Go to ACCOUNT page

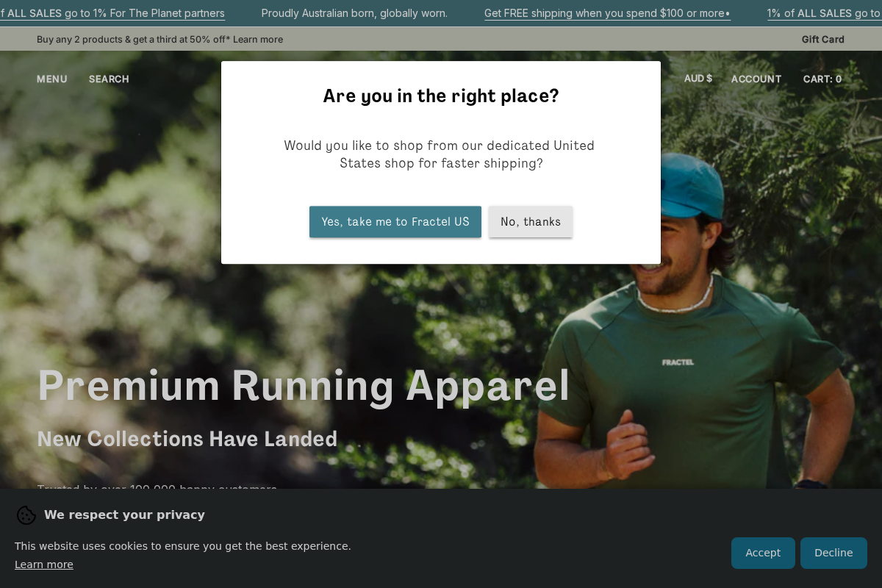(756, 79)
